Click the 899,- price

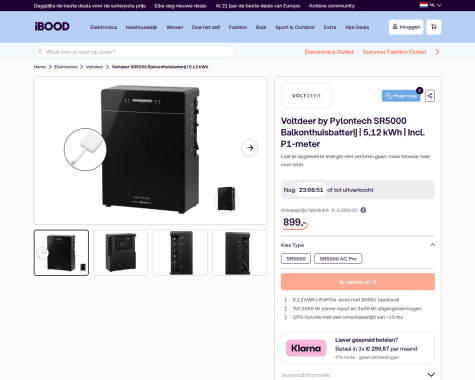295,222
